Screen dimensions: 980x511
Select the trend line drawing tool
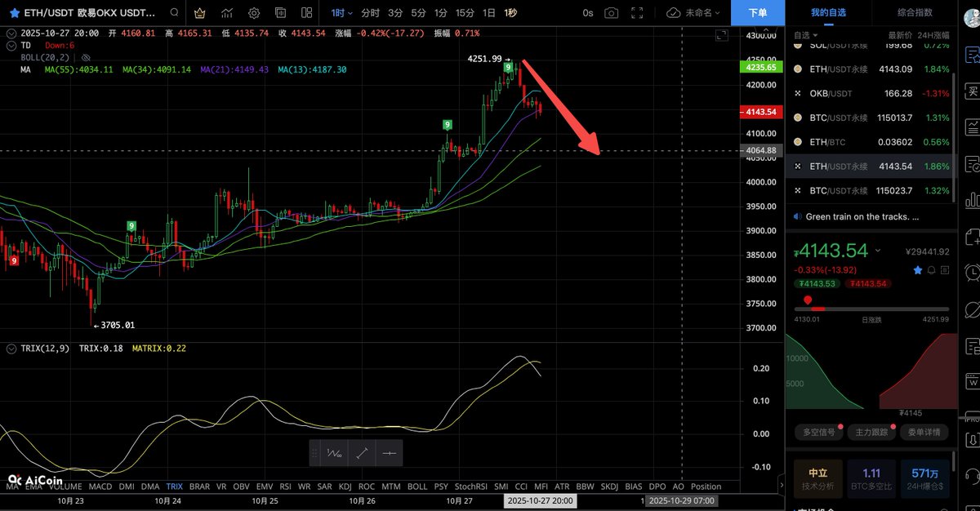tap(362, 453)
